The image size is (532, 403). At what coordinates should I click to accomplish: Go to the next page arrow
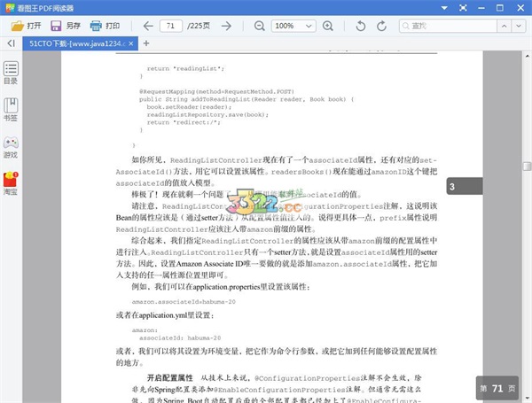coord(226,26)
